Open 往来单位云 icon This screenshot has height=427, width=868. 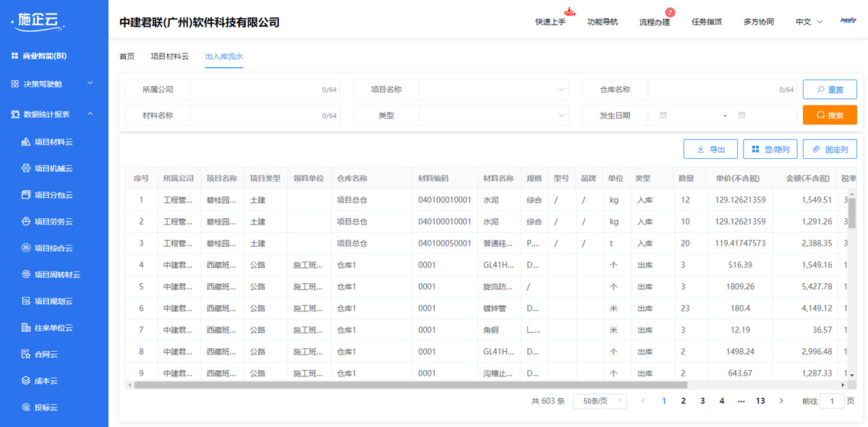pos(26,328)
